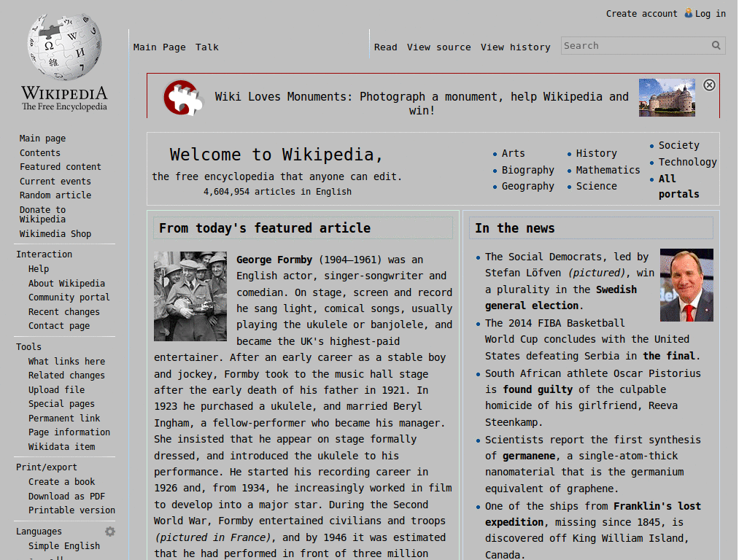Viewport: 747px width, 560px height.
Task: Open 'found guilty' Pistorius link
Action: tap(538, 389)
